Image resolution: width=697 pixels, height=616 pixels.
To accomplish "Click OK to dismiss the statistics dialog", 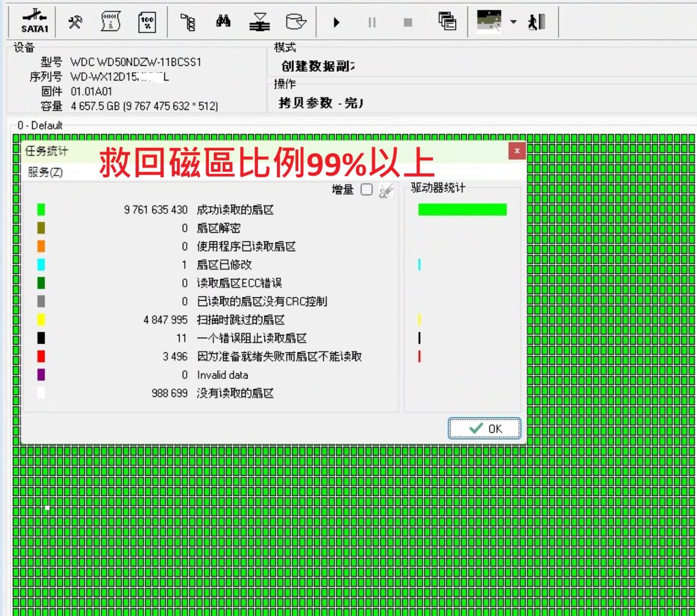I will click(x=484, y=428).
